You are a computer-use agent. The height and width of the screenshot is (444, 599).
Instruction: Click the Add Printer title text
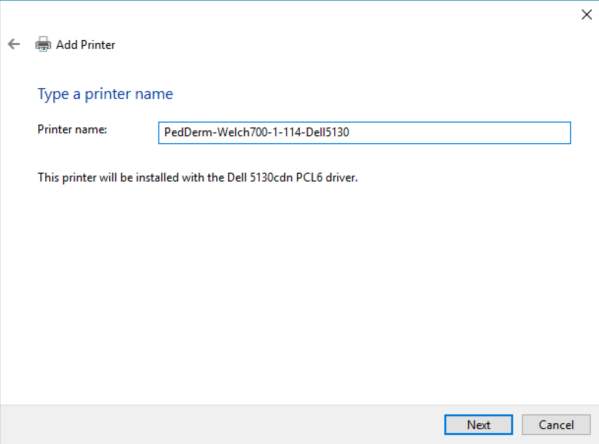pyautogui.click(x=86, y=45)
